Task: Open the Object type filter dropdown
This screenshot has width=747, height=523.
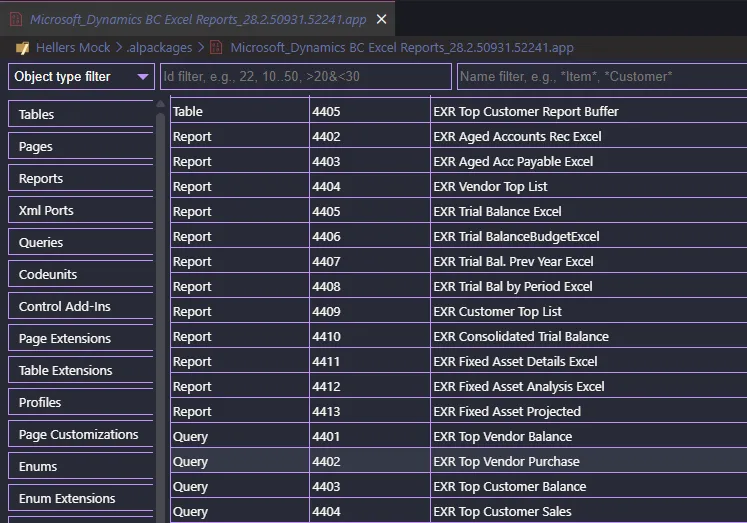Action: pos(81,77)
